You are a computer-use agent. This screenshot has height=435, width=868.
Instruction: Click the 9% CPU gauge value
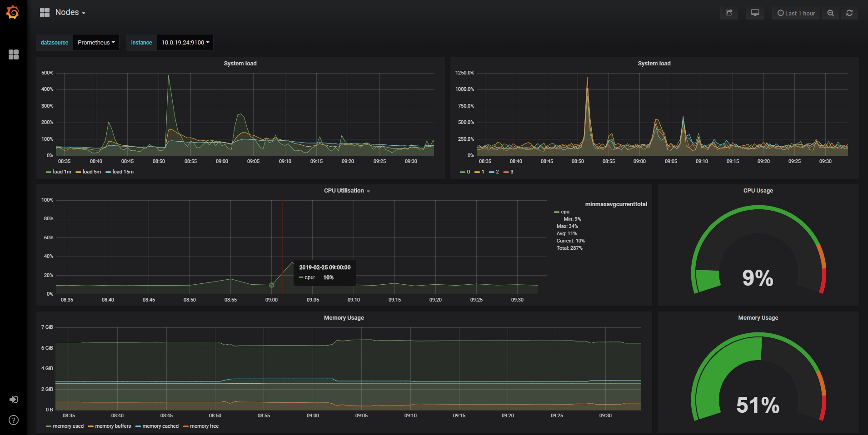pos(758,278)
